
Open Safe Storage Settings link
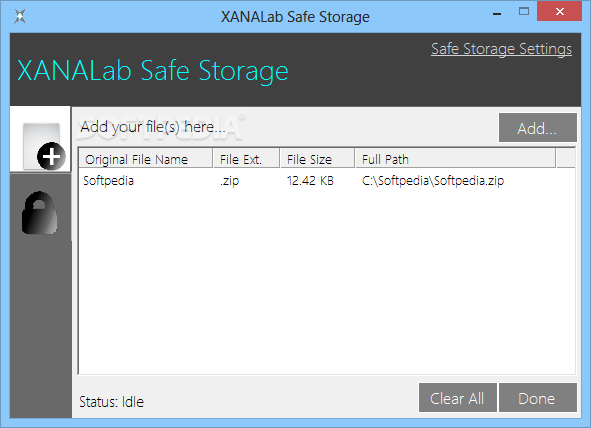click(x=501, y=49)
